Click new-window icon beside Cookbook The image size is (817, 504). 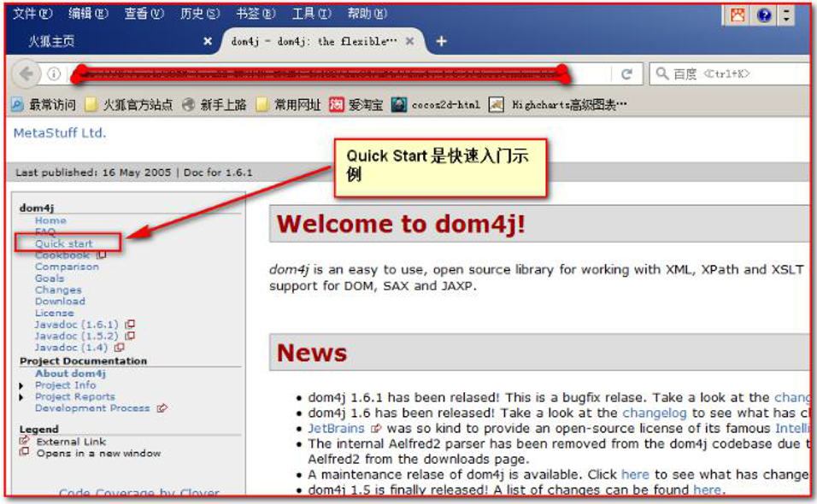coord(102,255)
